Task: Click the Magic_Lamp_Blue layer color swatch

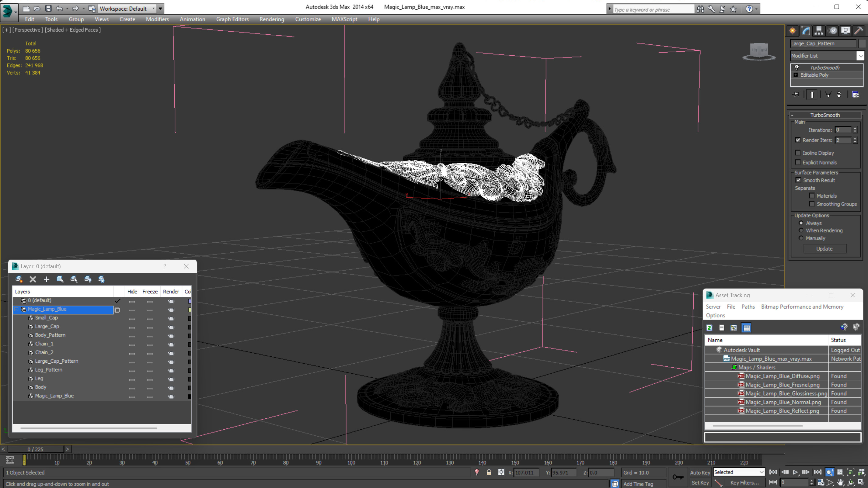Action: pos(189,310)
